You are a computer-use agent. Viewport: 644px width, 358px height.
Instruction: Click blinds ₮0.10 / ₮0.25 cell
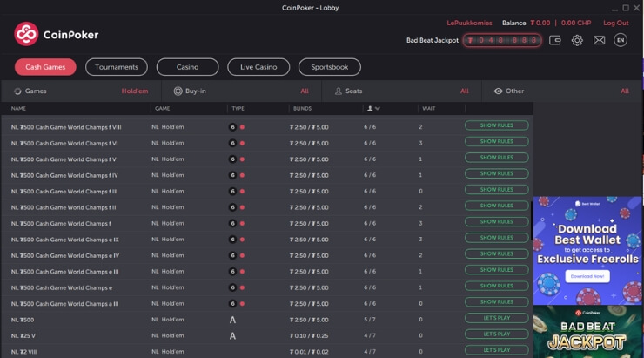[x=309, y=336]
